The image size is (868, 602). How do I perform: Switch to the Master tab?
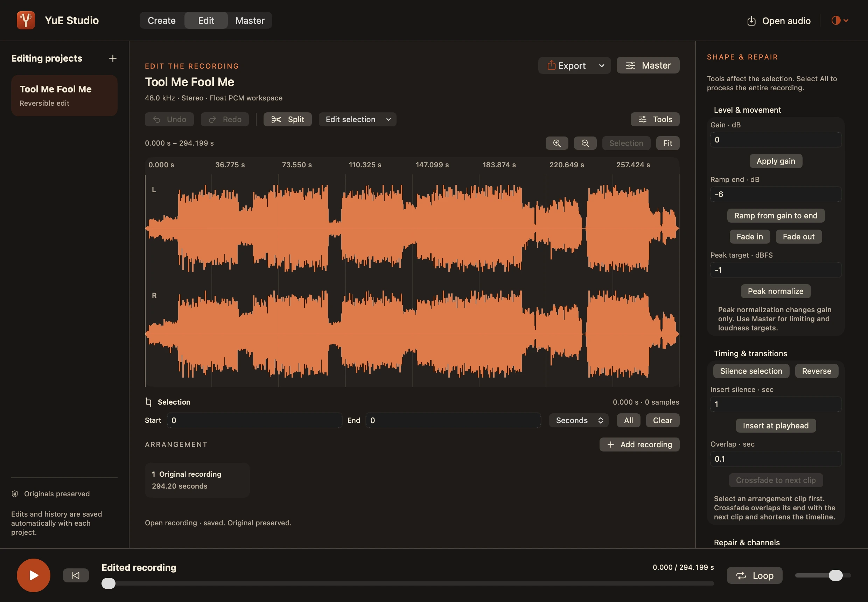pos(250,20)
